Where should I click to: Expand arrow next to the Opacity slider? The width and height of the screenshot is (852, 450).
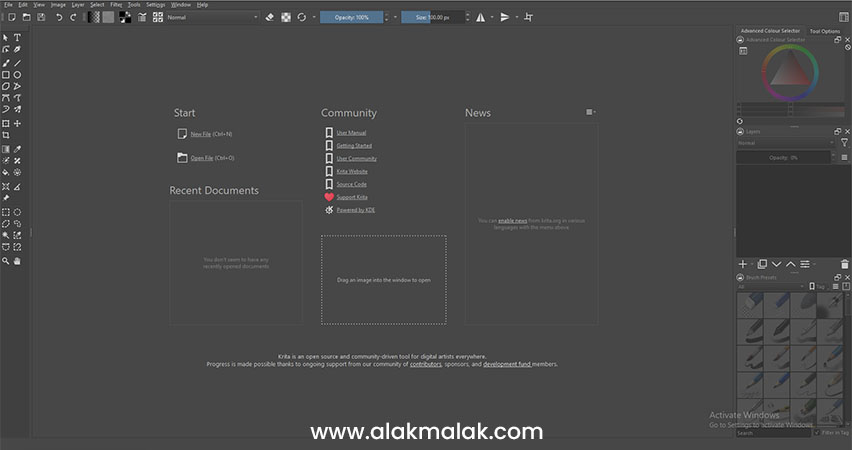point(395,17)
